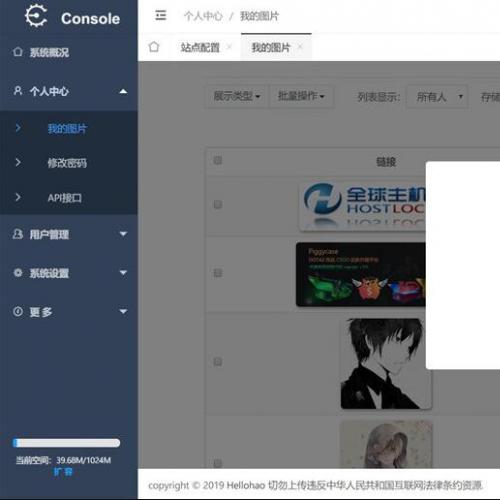Screen dimensions: 500x500
Task: Open the grey-haired girl thumbnail
Action: pyautogui.click(x=386, y=444)
